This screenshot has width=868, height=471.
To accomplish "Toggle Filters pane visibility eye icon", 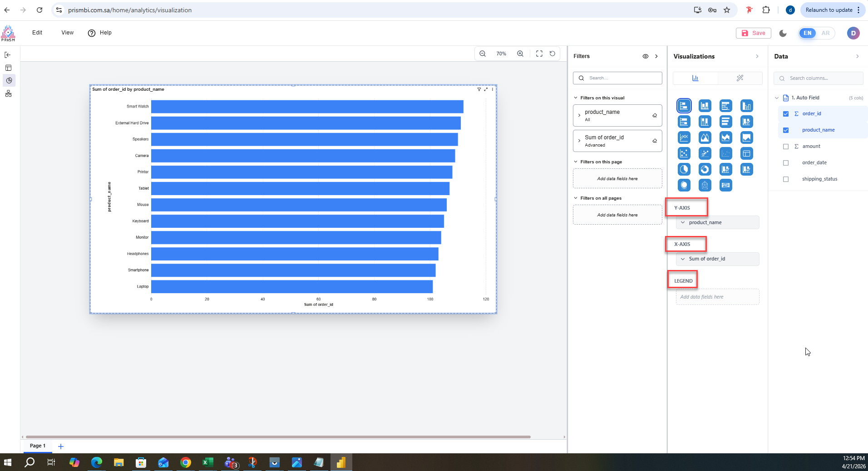I will click(x=645, y=56).
